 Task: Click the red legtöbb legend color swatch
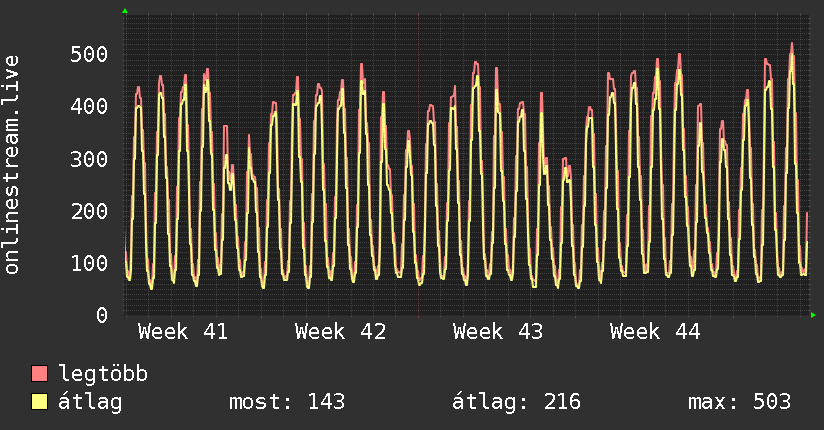click(40, 374)
